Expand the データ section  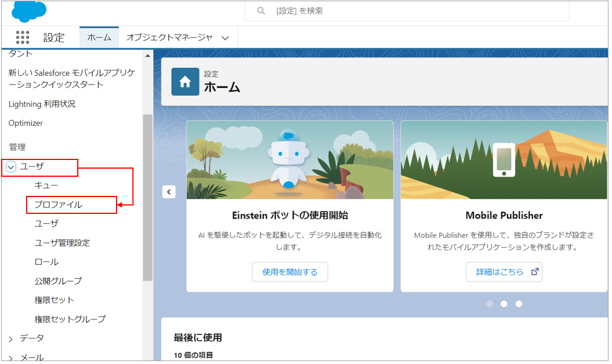[x=11, y=338]
